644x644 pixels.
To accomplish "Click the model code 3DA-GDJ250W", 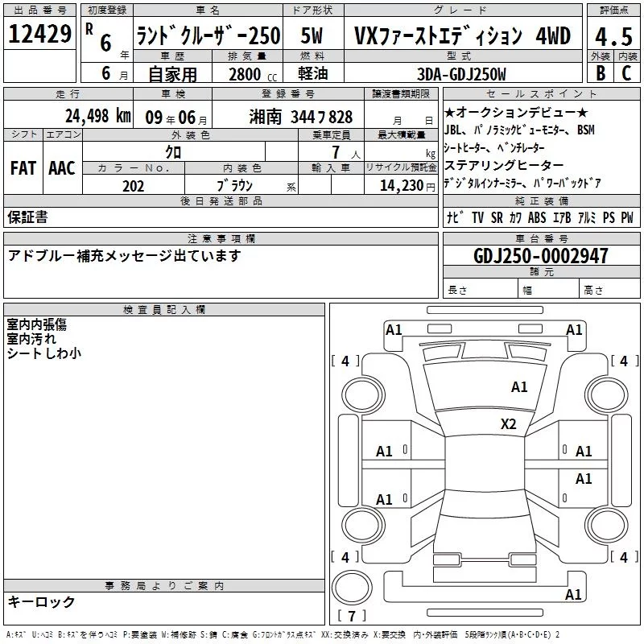I will coord(461,74).
